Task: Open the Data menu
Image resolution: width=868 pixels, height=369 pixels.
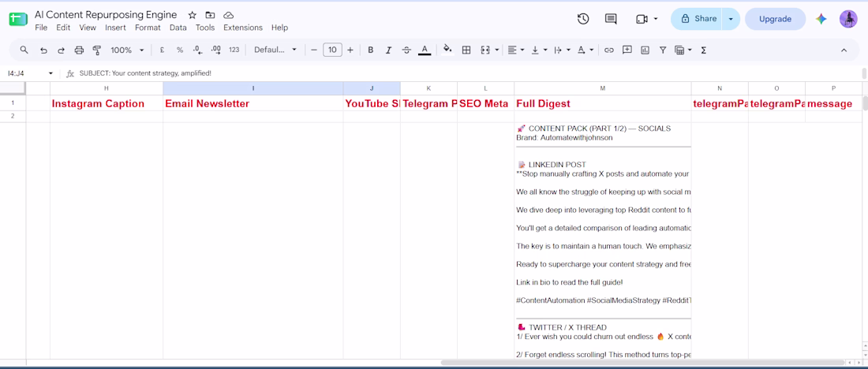Action: pyautogui.click(x=178, y=28)
